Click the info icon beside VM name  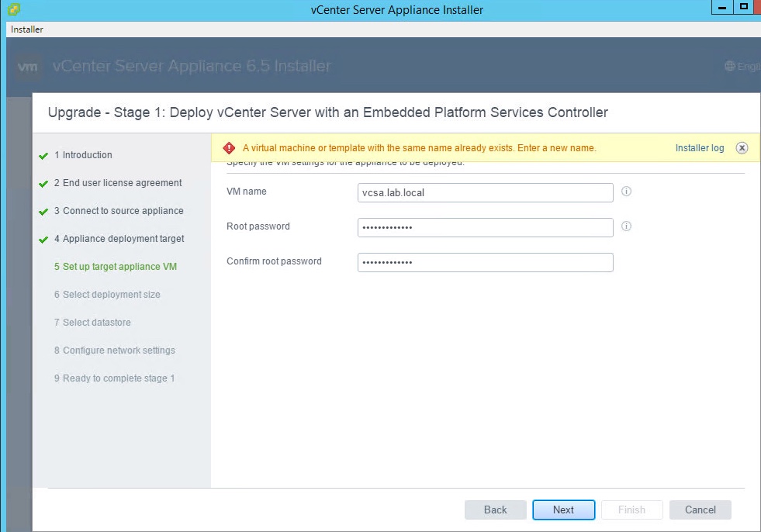tap(627, 192)
